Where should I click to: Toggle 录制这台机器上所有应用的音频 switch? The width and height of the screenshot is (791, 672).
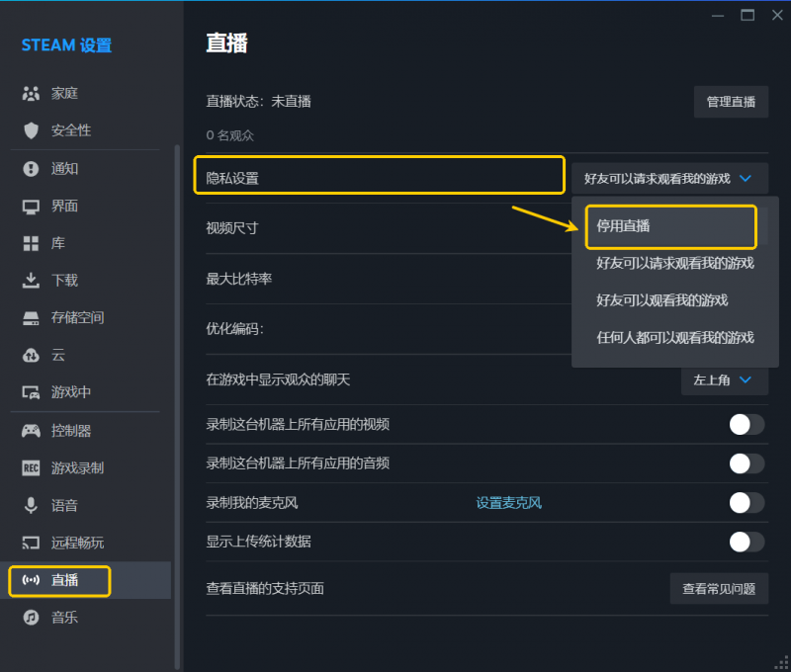747,463
